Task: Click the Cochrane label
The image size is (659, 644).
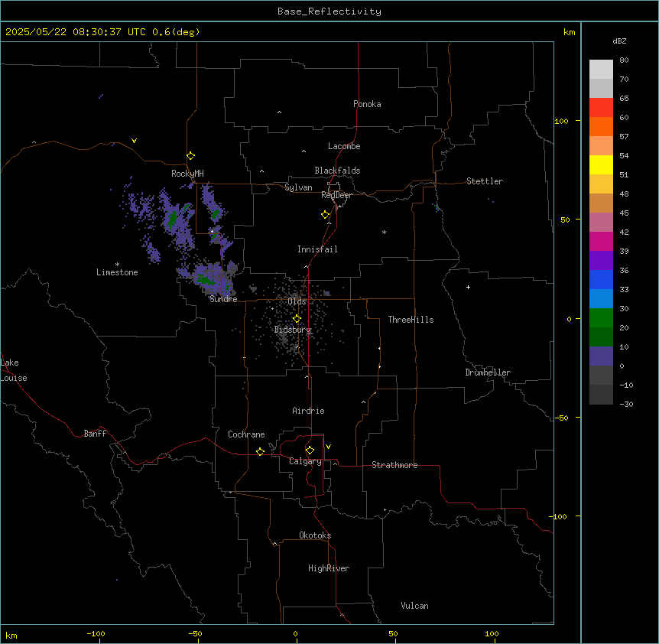Action: click(x=246, y=434)
